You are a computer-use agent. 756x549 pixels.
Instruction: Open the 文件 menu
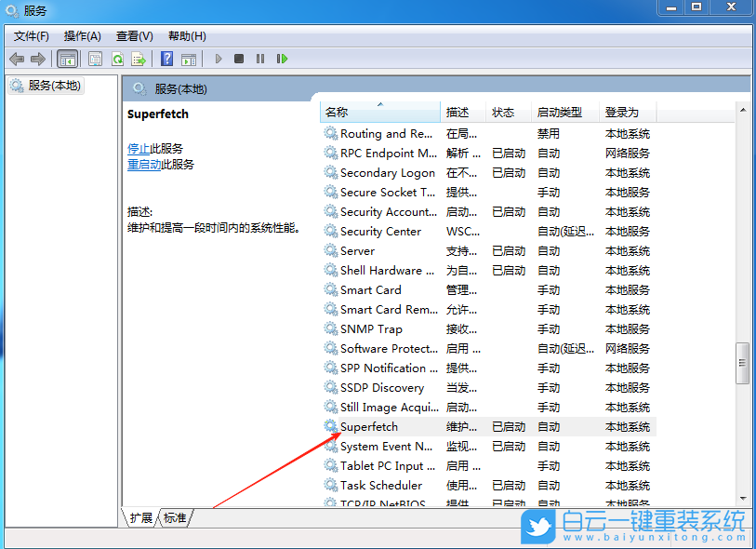pyautogui.click(x=31, y=36)
